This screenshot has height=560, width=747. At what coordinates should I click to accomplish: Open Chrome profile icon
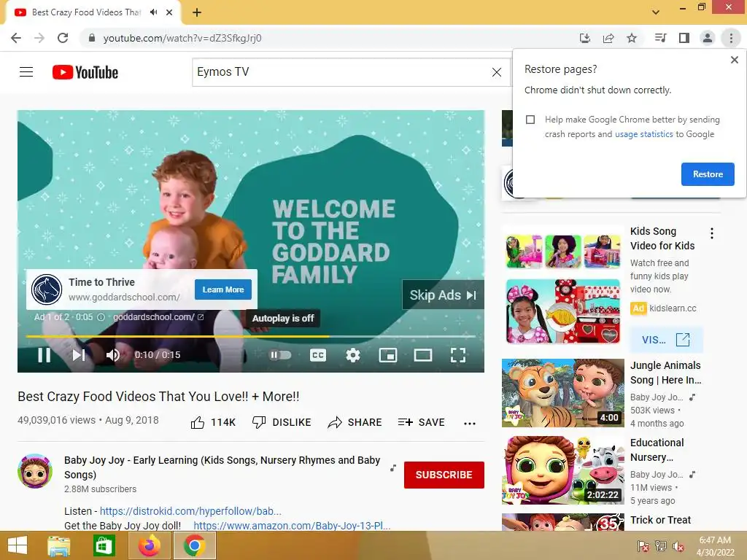(x=708, y=38)
